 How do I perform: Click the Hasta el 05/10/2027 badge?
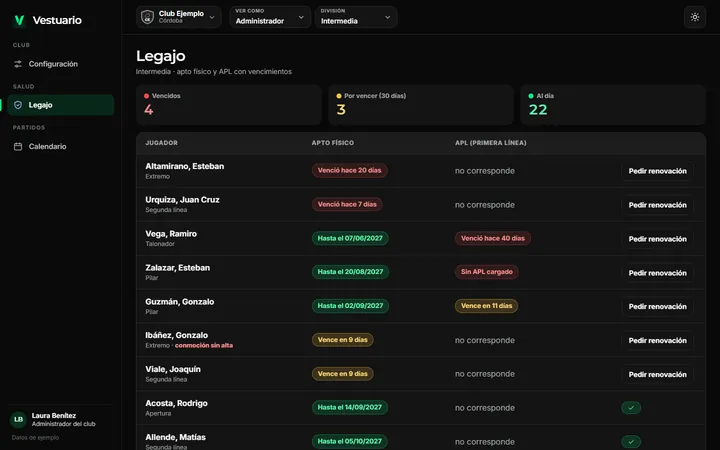pos(349,441)
